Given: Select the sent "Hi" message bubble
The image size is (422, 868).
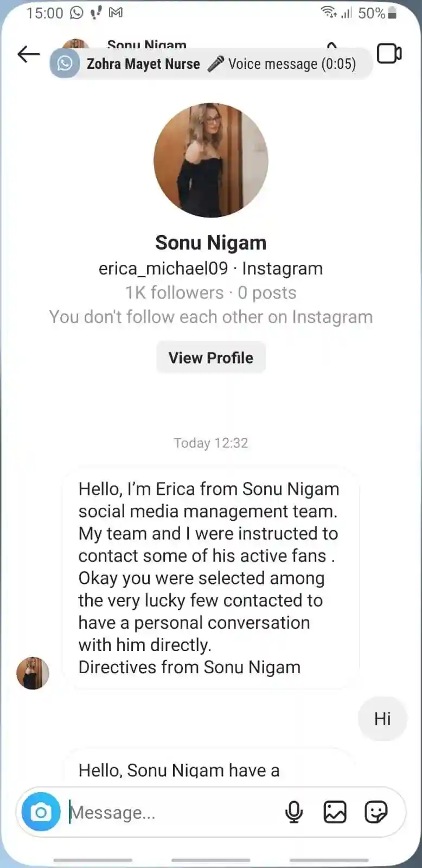Looking at the screenshot, I should [x=382, y=719].
